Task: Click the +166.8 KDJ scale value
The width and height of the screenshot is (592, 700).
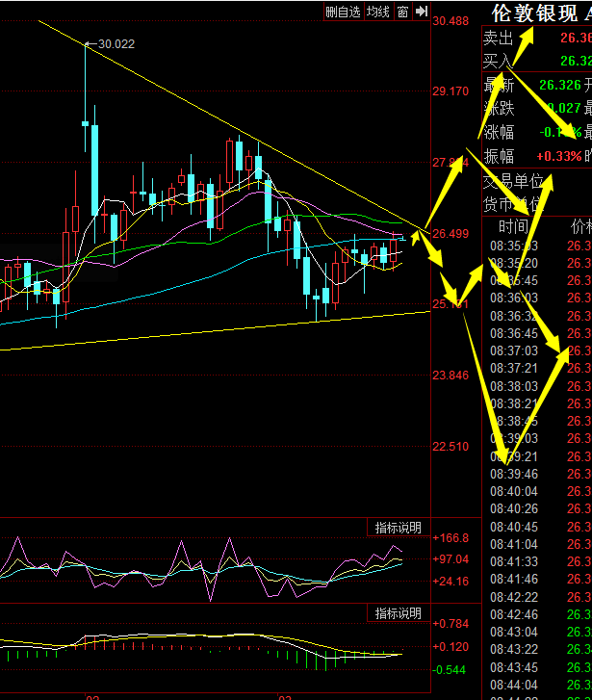Action: 450,537
